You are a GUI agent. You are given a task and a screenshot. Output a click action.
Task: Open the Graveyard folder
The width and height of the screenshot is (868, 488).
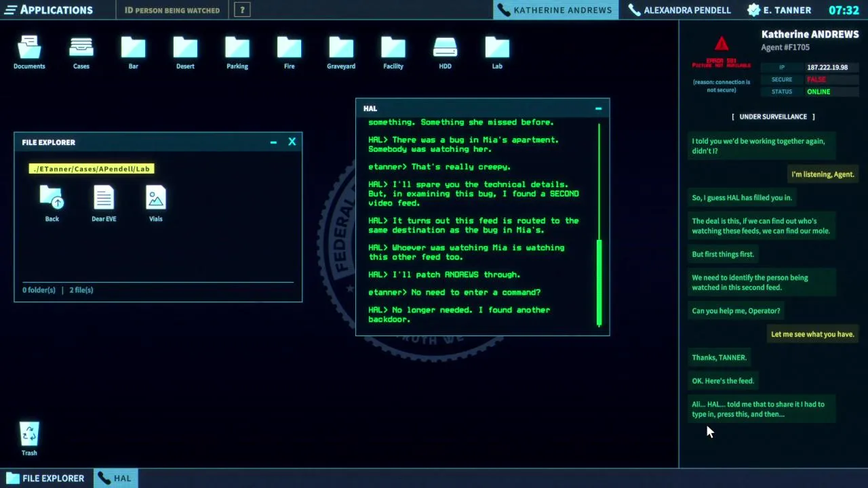click(341, 52)
